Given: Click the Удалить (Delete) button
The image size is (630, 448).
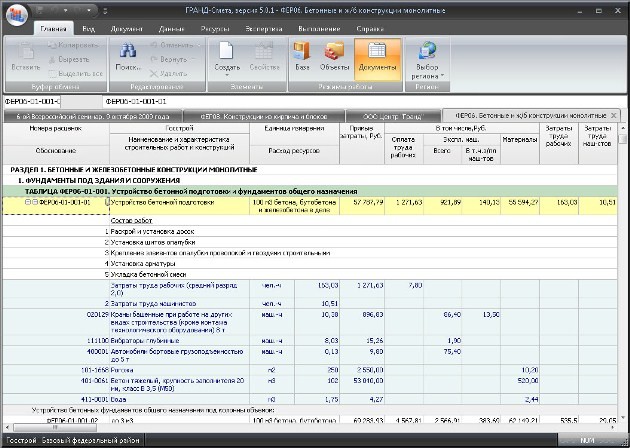Looking at the screenshot, I should point(169,74).
